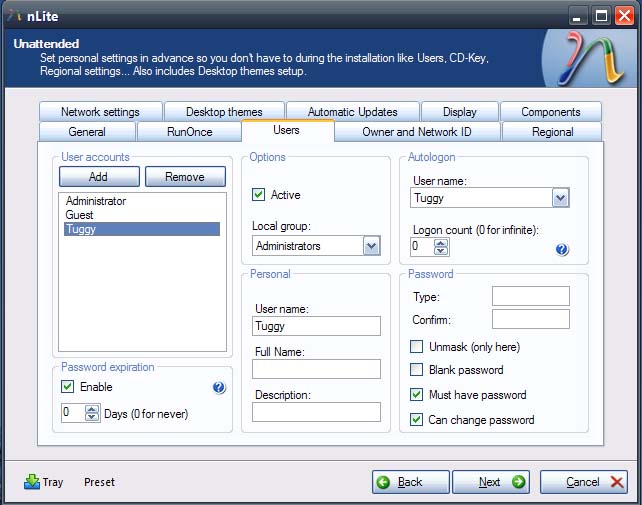Viewport: 642px width, 505px height.
Task: Toggle the Active checkbox
Action: tap(258, 195)
